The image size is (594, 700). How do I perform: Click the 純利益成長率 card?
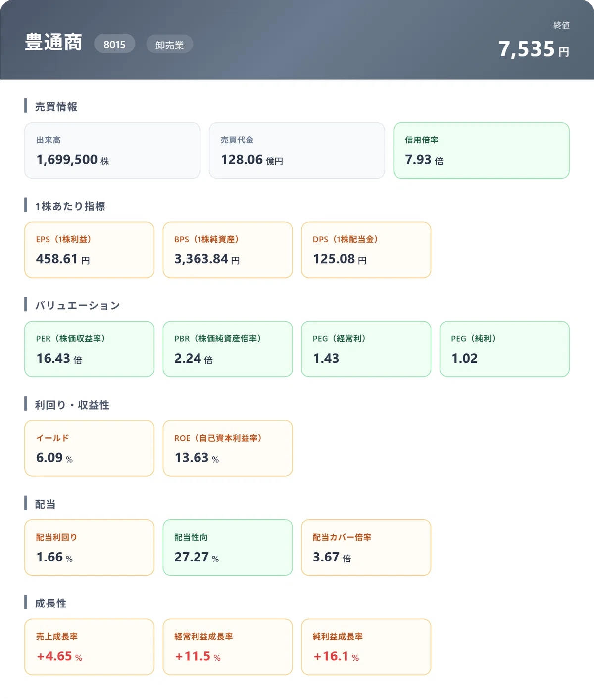click(x=366, y=647)
